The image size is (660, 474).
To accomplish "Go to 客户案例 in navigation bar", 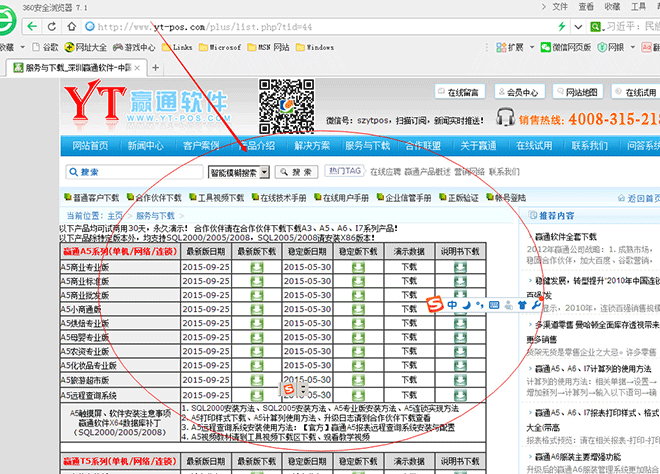I will tap(201, 146).
